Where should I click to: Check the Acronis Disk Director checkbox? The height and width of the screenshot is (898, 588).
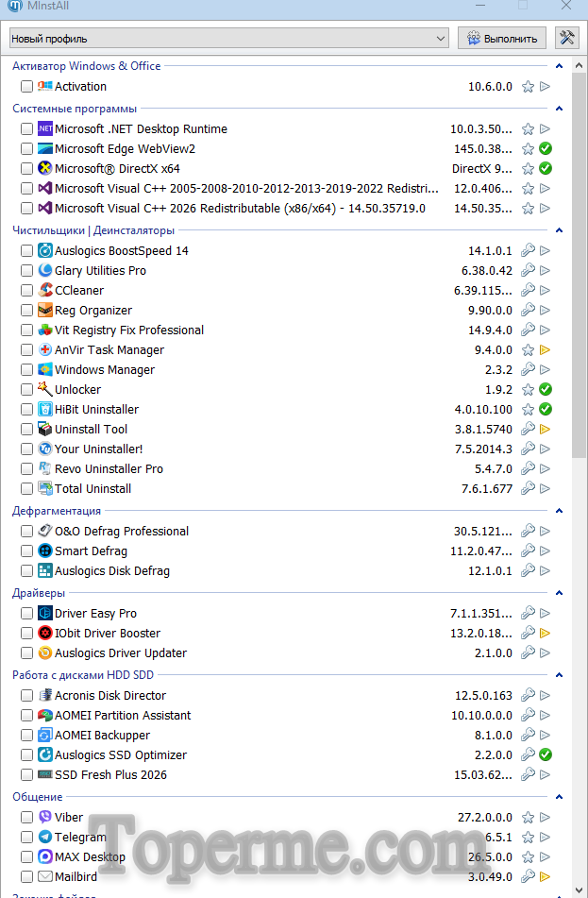(26, 696)
